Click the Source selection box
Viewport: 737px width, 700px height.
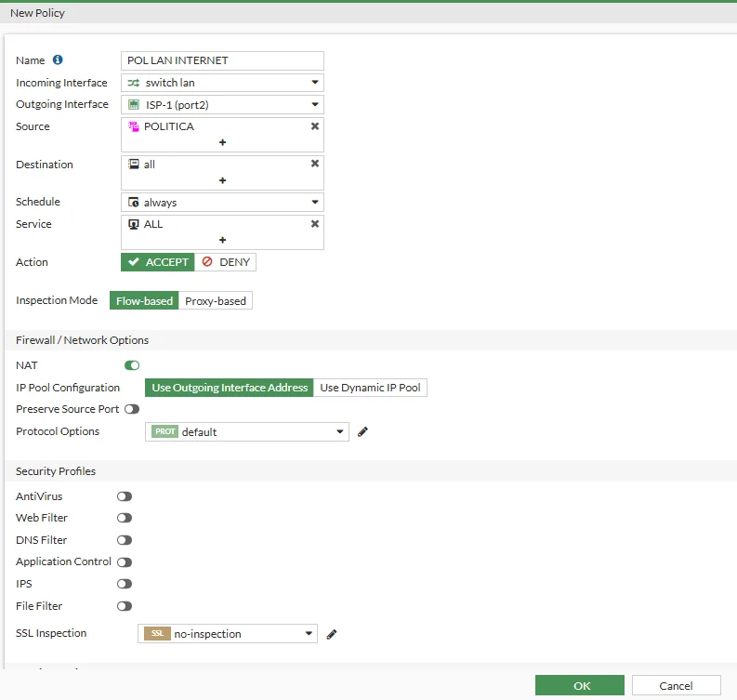pyautogui.click(x=222, y=135)
